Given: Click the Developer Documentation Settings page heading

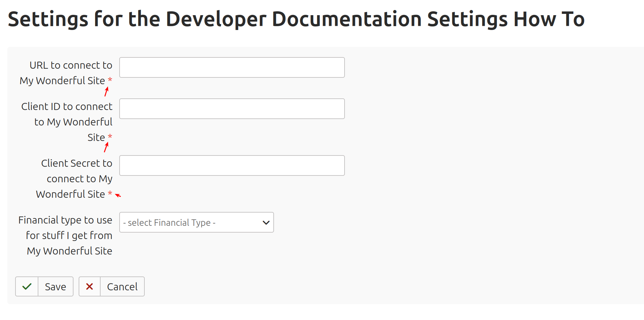Looking at the screenshot, I should coord(296,19).
